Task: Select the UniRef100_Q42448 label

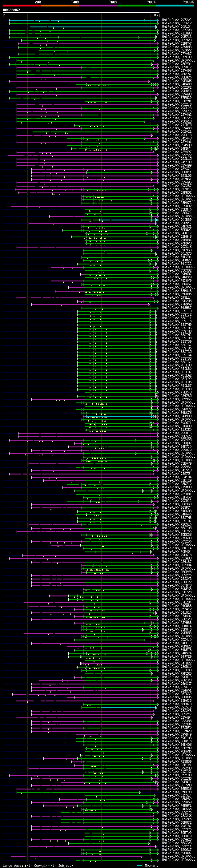Action: tap(177, 139)
